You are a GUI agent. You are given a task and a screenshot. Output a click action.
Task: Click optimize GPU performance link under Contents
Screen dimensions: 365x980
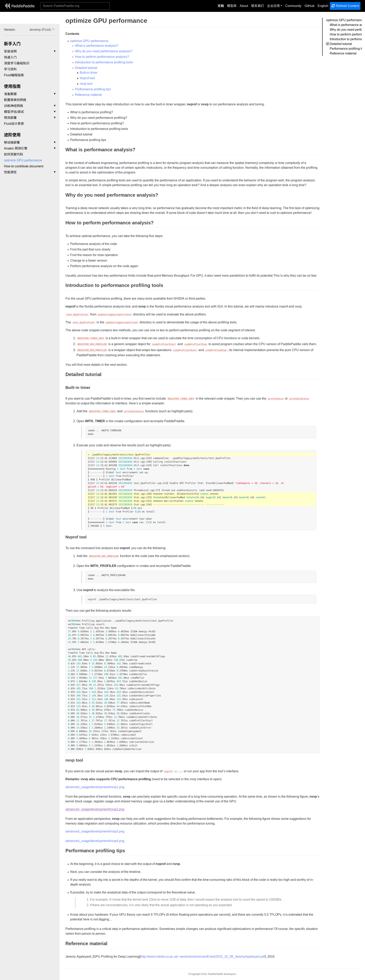pyautogui.click(x=89, y=41)
